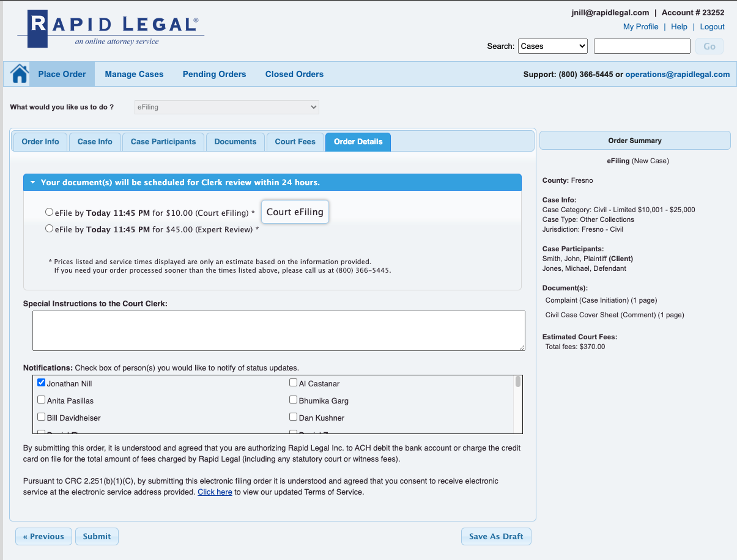Open the Search Cases dropdown
Image resolution: width=737 pixels, height=560 pixels.
click(x=553, y=46)
